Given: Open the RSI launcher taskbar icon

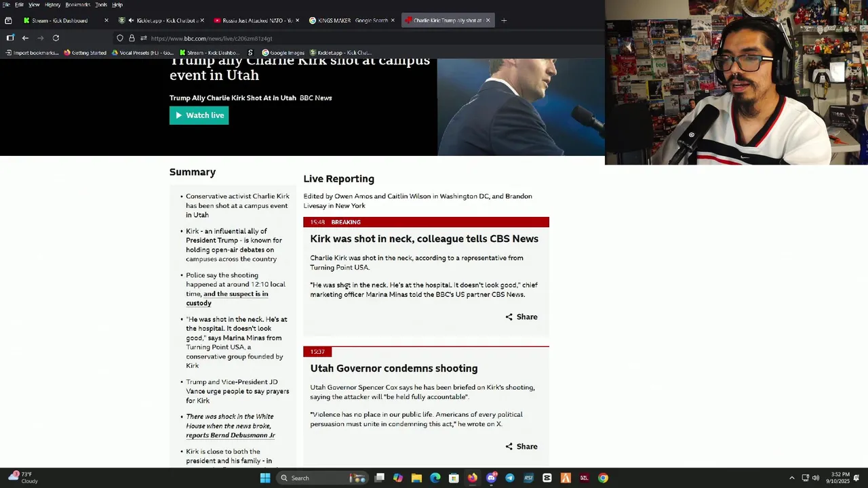Looking at the screenshot, I should (x=528, y=478).
